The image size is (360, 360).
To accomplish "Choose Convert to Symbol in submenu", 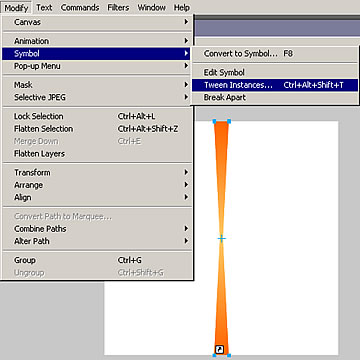I will point(275,53).
